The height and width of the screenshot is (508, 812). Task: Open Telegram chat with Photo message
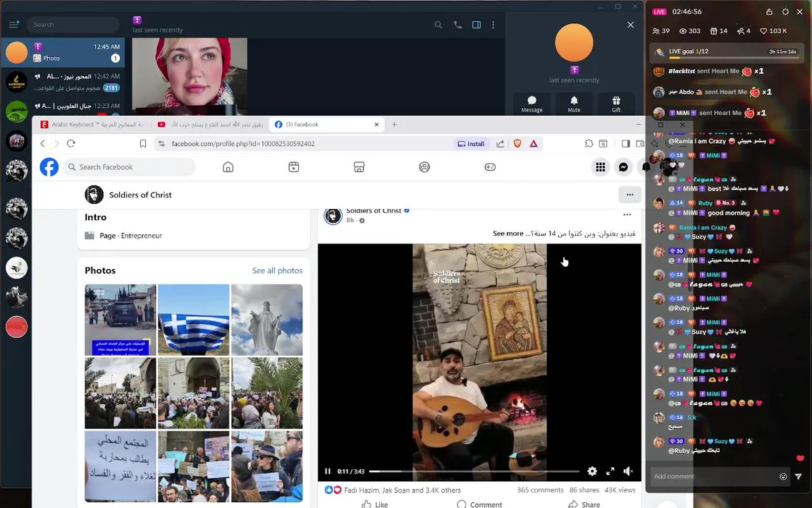[63, 52]
